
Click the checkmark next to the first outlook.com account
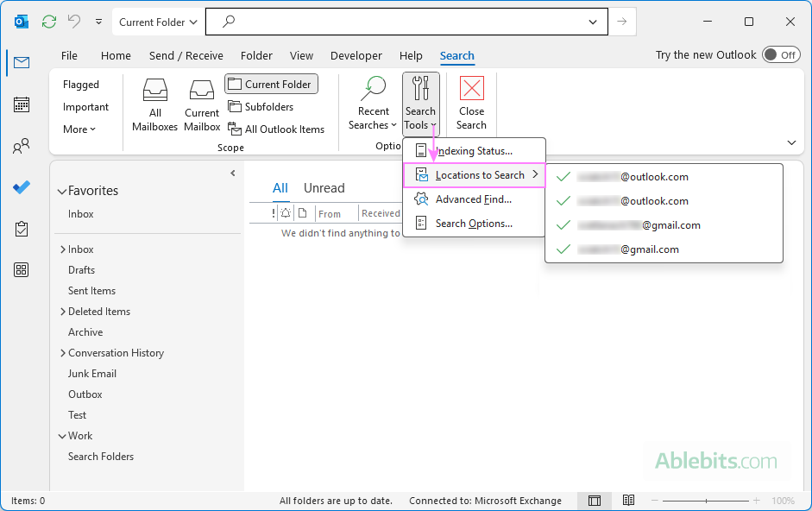563,176
